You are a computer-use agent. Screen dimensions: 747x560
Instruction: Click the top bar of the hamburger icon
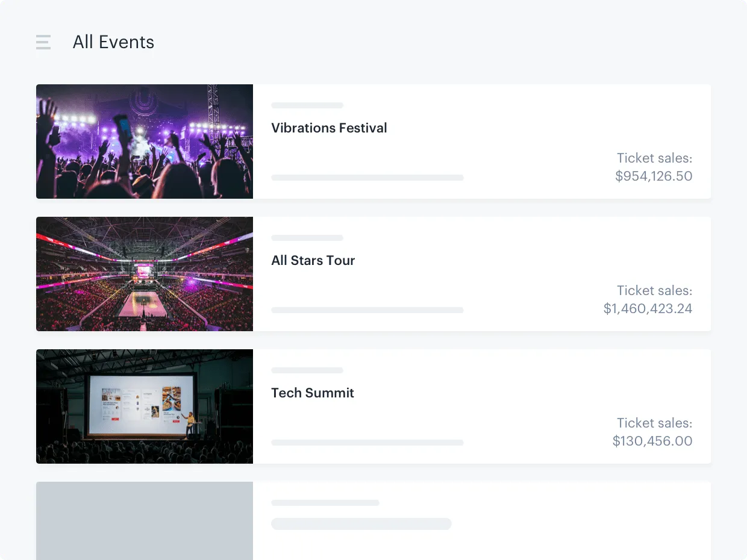coord(43,37)
